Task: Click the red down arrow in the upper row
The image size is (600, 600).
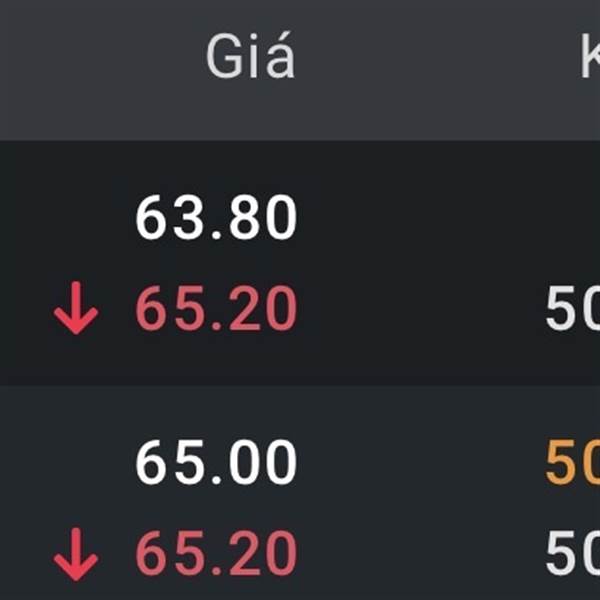Action: [x=76, y=308]
